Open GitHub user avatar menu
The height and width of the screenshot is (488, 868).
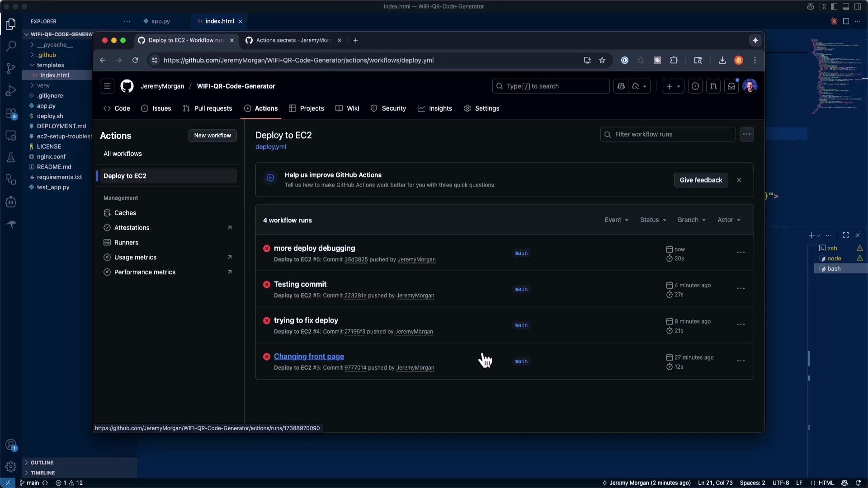click(750, 86)
